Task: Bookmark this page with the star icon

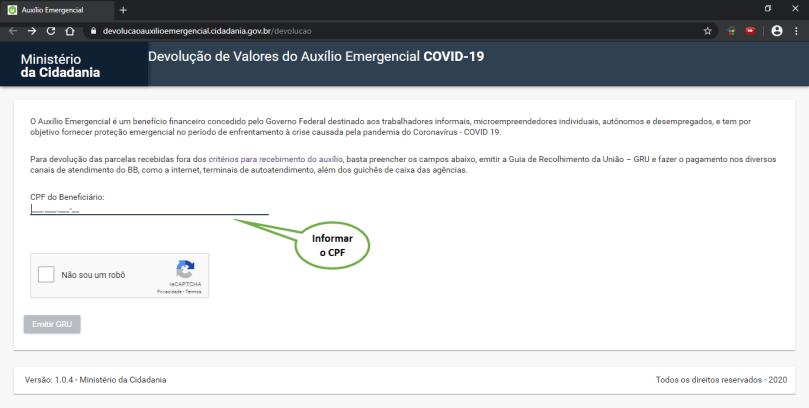Action: tap(708, 31)
